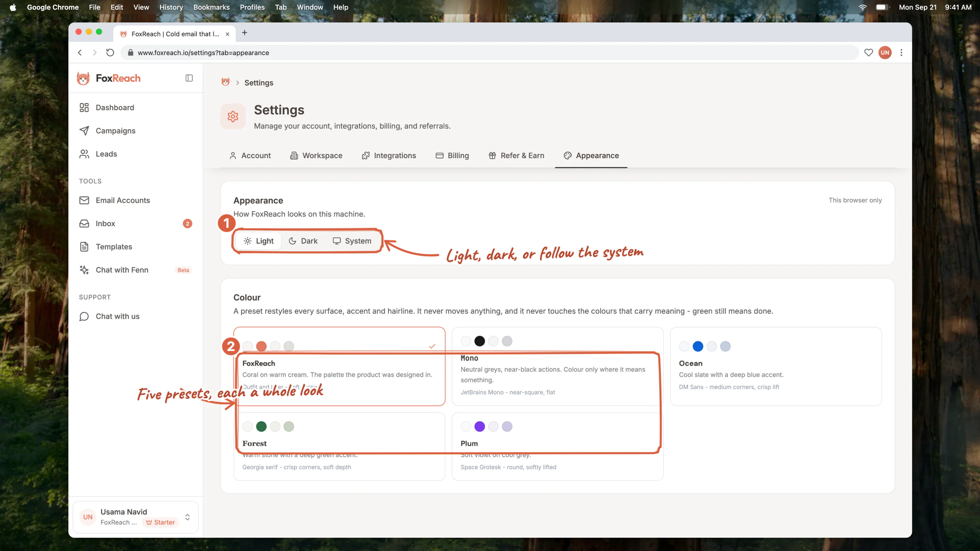Select Light appearance mode
Screen dimensions: 980x551
coord(259,241)
